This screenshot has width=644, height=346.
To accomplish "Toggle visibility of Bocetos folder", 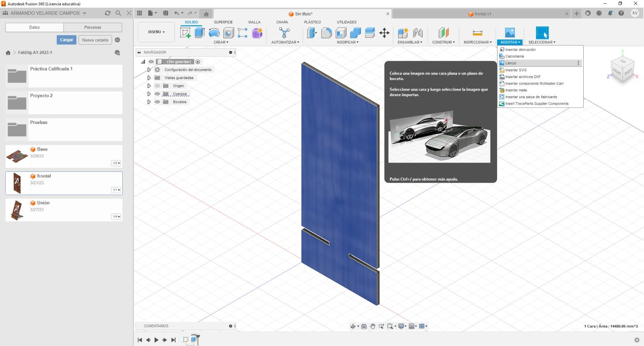I will (x=157, y=102).
